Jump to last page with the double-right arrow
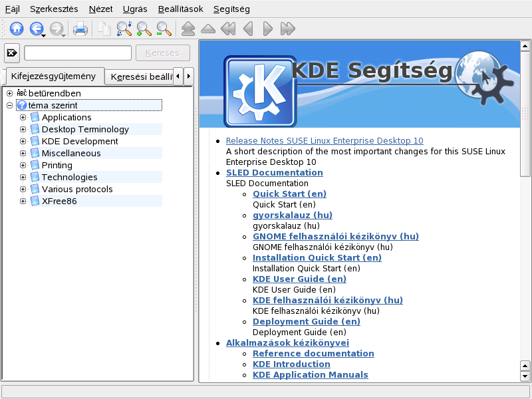 point(288,29)
